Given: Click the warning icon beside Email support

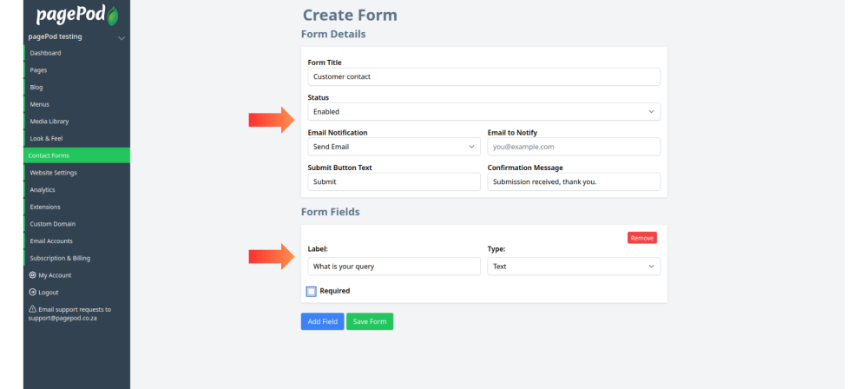Looking at the screenshot, I should pyautogui.click(x=33, y=309).
